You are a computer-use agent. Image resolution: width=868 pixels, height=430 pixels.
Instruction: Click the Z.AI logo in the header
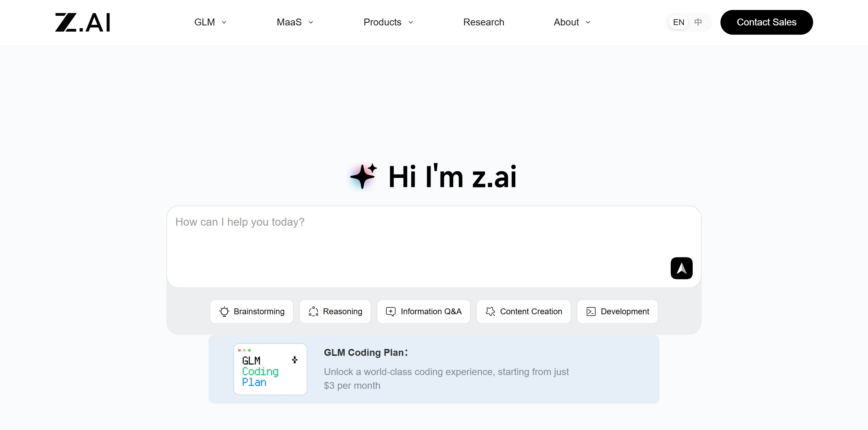82,22
